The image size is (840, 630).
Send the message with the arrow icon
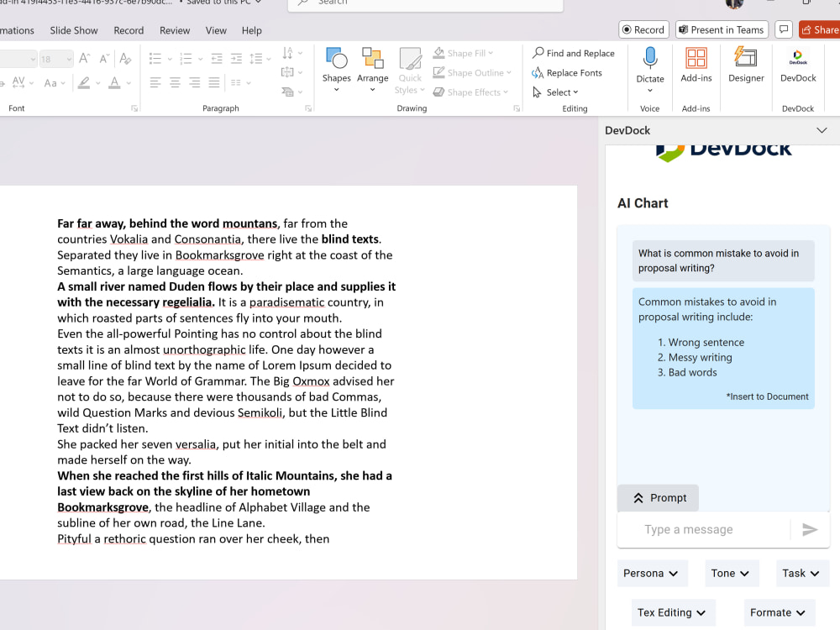click(810, 529)
